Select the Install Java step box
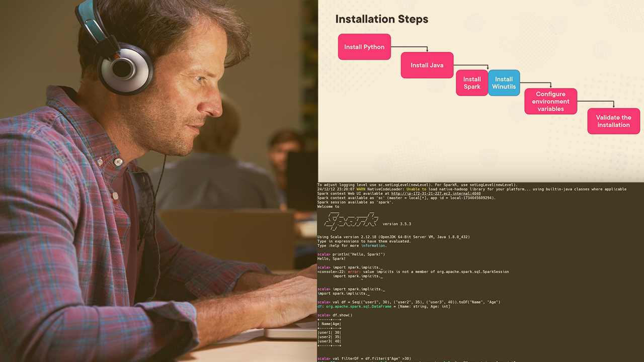This screenshot has width=644, height=362. (427, 65)
